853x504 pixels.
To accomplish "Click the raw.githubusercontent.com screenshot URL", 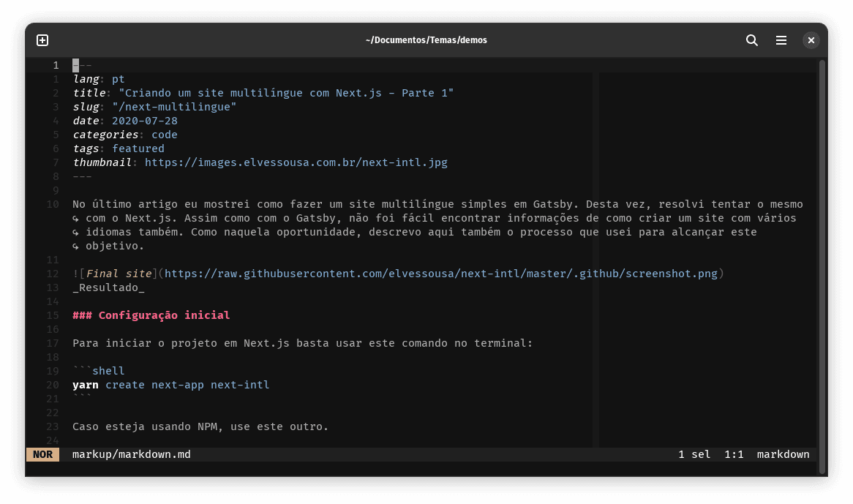I will [x=440, y=274].
